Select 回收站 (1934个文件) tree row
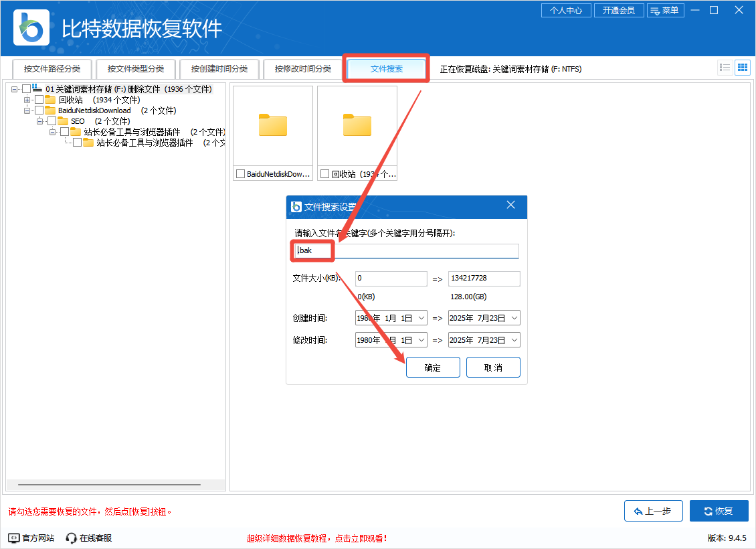The height and width of the screenshot is (549, 756). click(99, 100)
